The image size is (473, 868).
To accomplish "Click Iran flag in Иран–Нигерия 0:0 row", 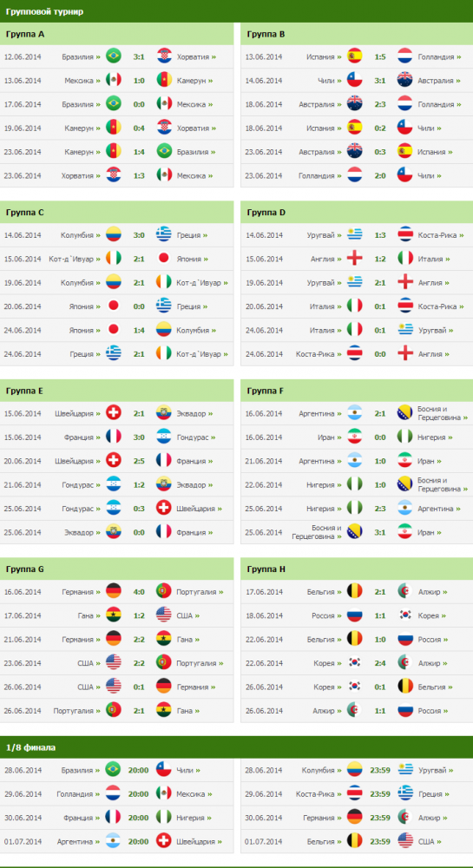I will point(355,437).
